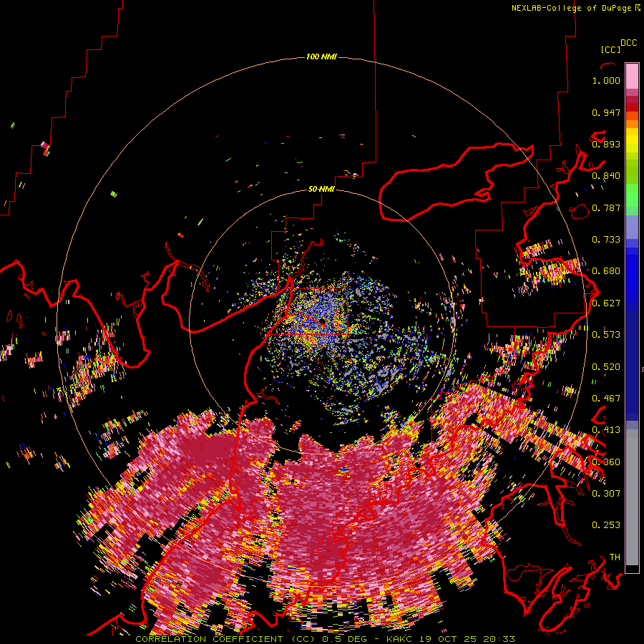Click the TH threshold label
The width and height of the screenshot is (644, 644).
coord(615,557)
